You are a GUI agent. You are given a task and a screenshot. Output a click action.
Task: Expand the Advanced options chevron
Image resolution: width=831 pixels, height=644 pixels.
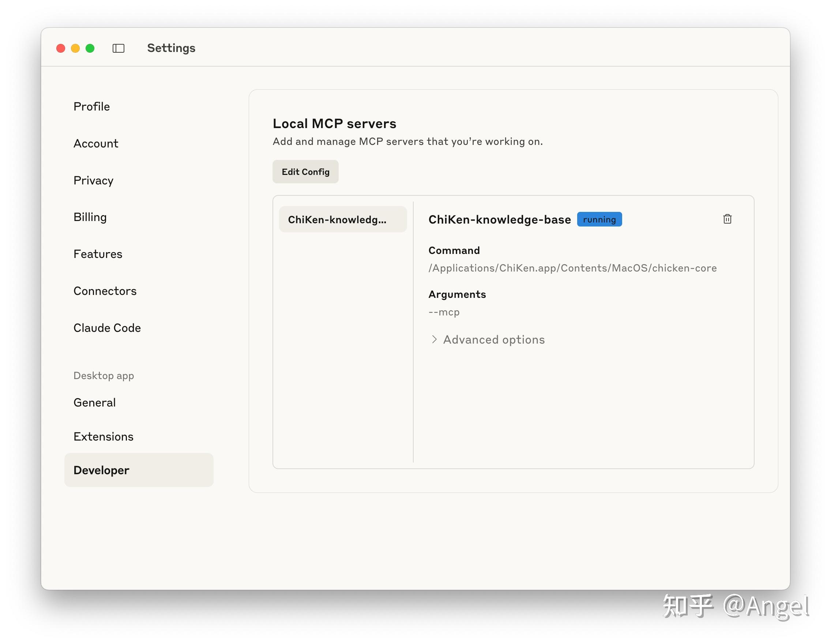(x=434, y=340)
